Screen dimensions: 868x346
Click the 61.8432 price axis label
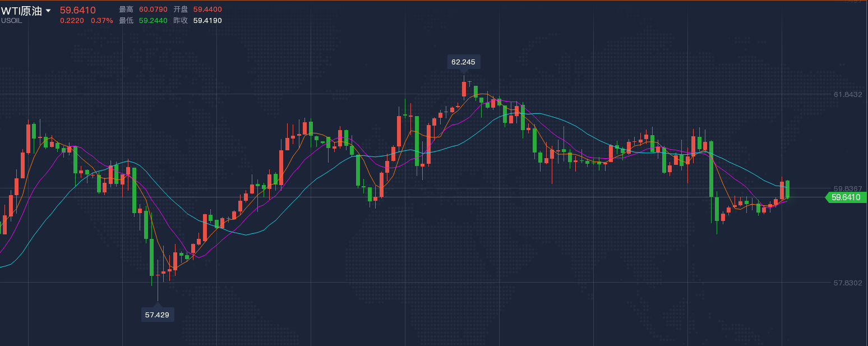click(x=848, y=94)
